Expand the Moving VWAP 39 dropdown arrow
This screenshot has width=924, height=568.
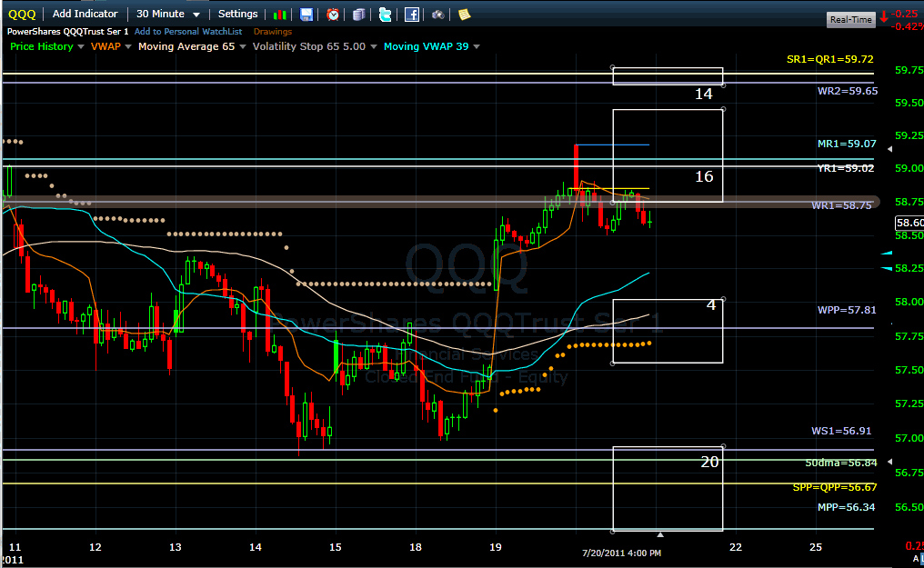(477, 46)
